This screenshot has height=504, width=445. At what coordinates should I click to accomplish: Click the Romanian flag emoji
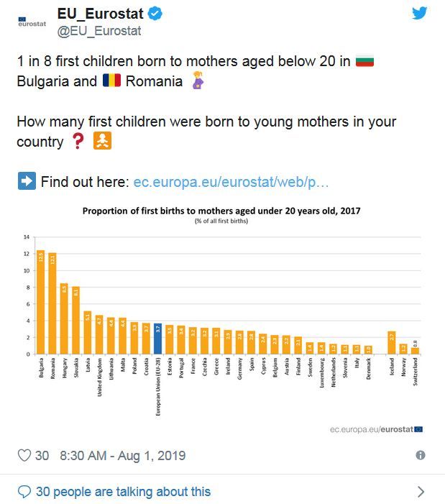click(x=111, y=81)
